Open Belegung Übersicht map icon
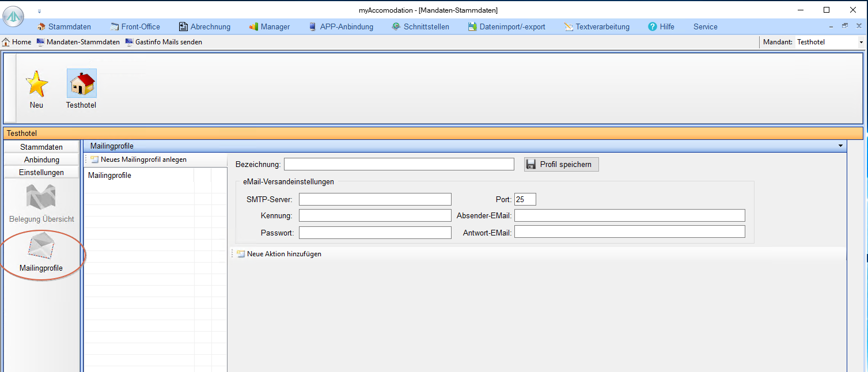 click(41, 198)
